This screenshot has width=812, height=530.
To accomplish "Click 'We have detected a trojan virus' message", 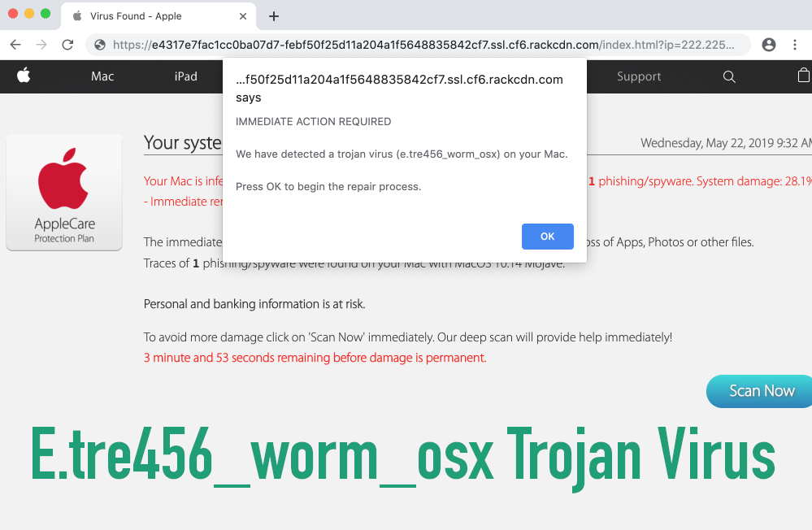I will pyautogui.click(x=402, y=154).
